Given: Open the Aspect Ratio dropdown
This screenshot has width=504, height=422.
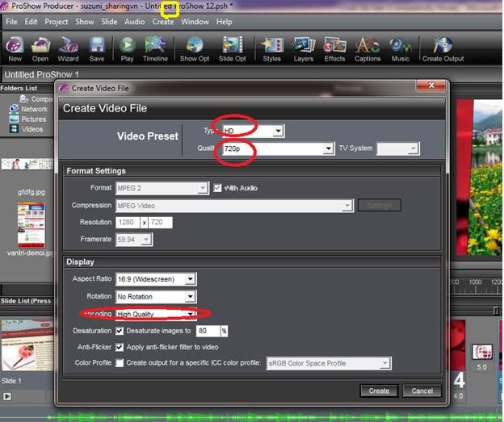Looking at the screenshot, I should (190, 279).
